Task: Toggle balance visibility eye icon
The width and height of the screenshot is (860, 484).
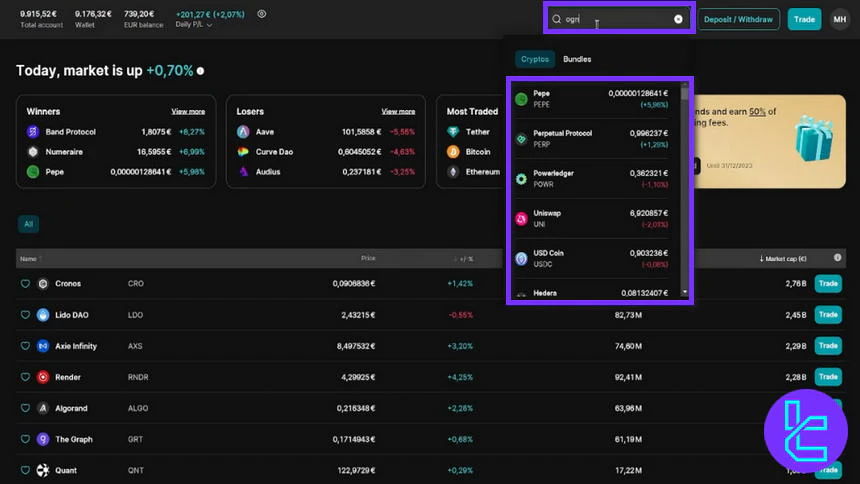Action: click(x=262, y=14)
